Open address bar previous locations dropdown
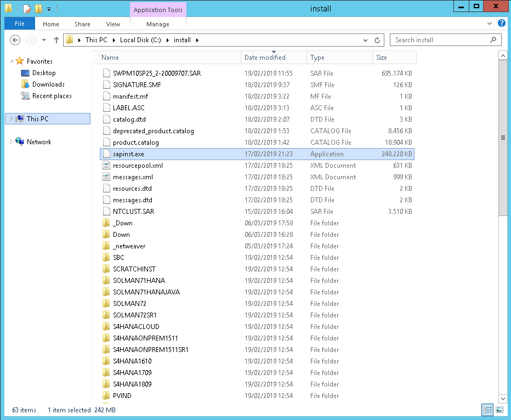The height and width of the screenshot is (420, 511). click(x=365, y=40)
